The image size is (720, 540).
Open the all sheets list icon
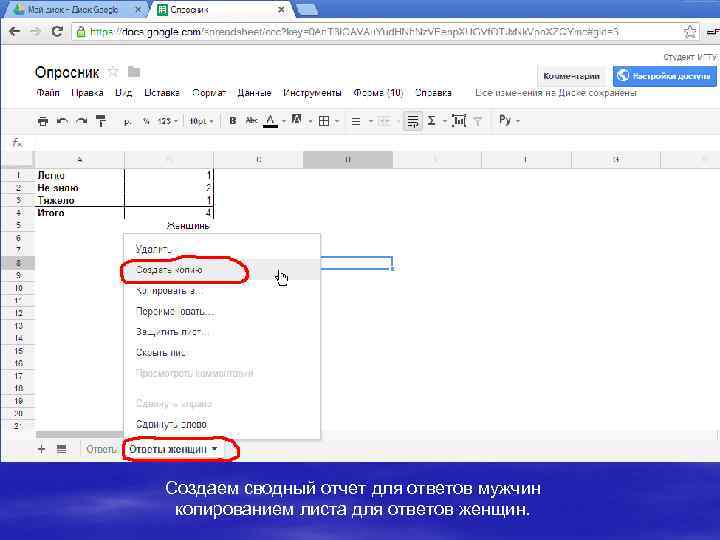pos(62,449)
